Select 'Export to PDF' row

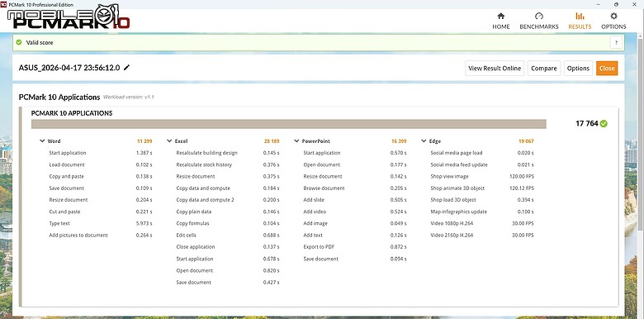click(x=355, y=246)
